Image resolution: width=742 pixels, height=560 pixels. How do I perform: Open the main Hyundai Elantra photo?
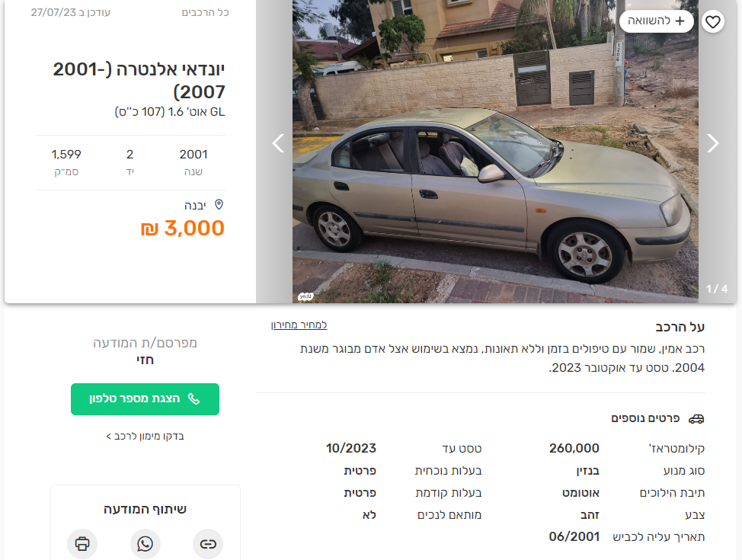[495, 152]
